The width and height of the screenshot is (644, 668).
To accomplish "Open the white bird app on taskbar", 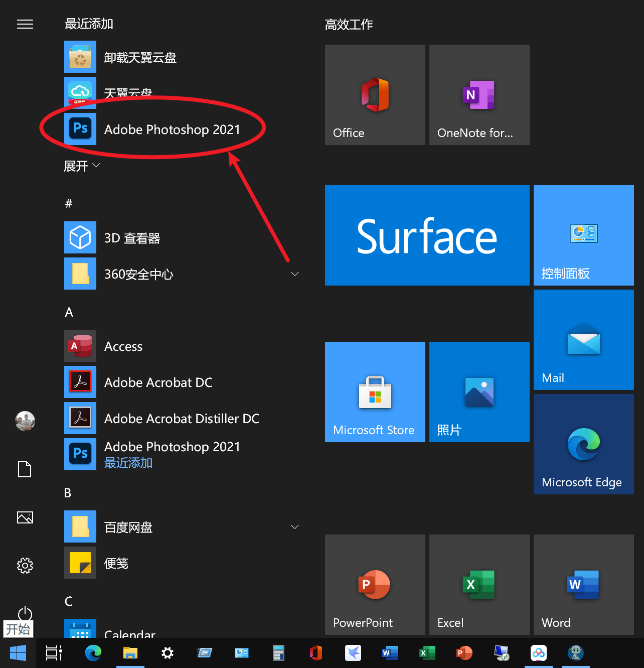I will click(x=353, y=653).
